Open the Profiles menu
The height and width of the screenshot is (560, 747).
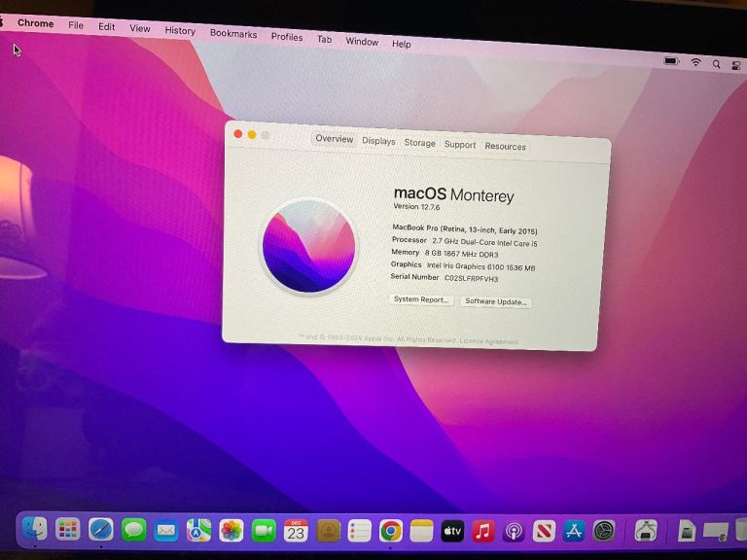click(287, 37)
